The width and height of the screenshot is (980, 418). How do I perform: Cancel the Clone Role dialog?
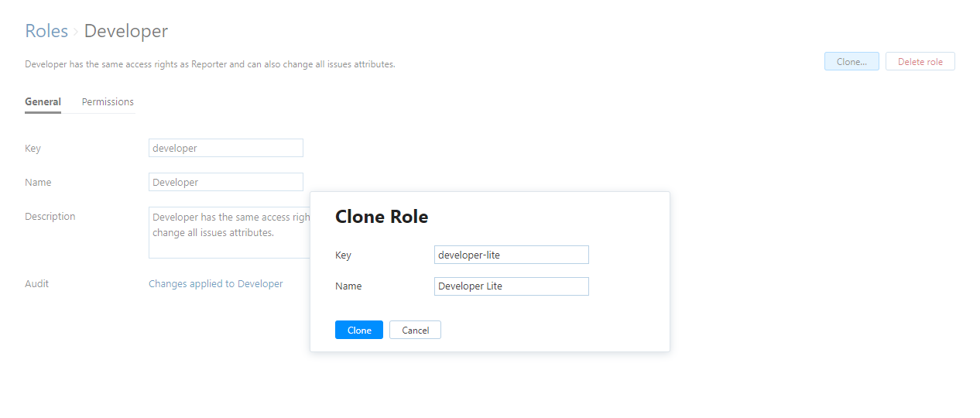pos(415,331)
